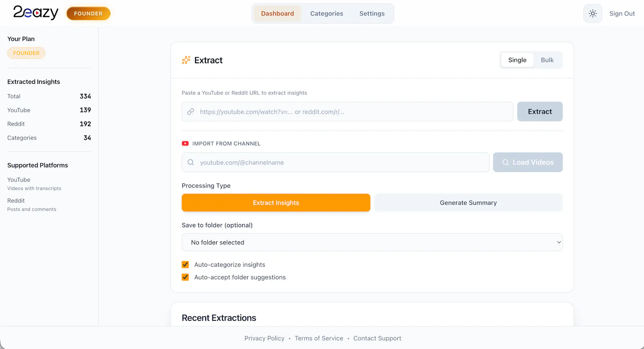The image size is (644, 349).
Task: Click the YouTube insights count 139
Action: (85, 110)
